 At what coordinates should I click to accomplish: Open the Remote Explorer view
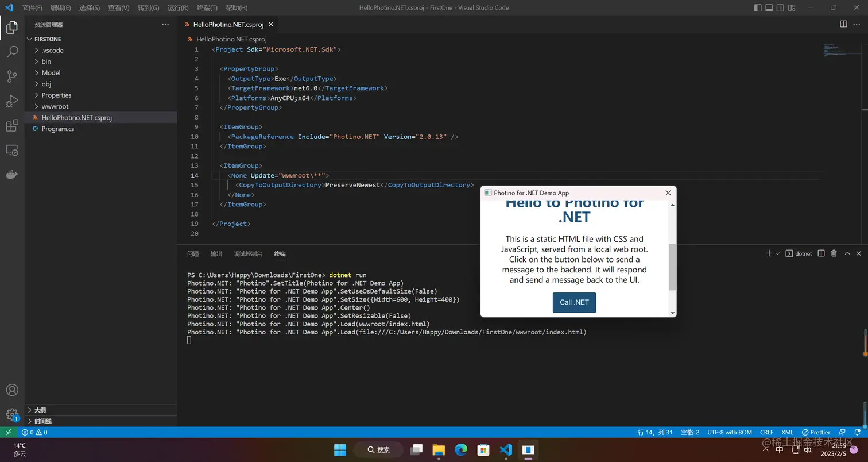[x=12, y=151]
